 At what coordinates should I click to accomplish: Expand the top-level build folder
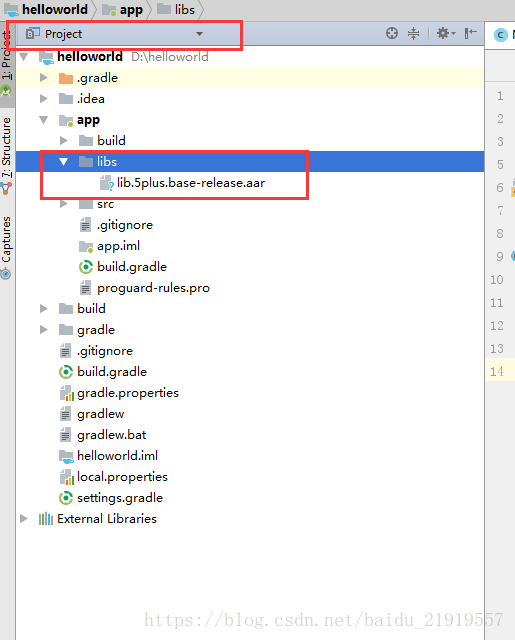[x=44, y=309]
